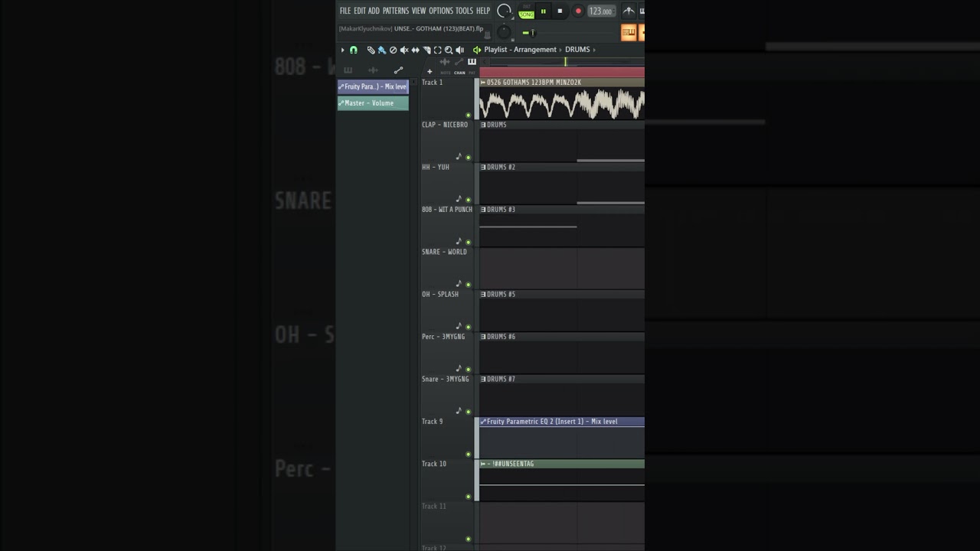
Task: Select the Mute tool
Action: tap(404, 50)
